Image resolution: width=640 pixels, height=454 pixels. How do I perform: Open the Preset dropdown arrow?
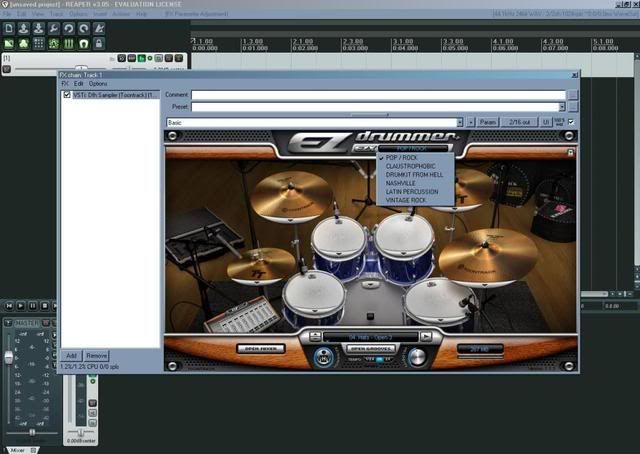pyautogui.click(x=562, y=107)
